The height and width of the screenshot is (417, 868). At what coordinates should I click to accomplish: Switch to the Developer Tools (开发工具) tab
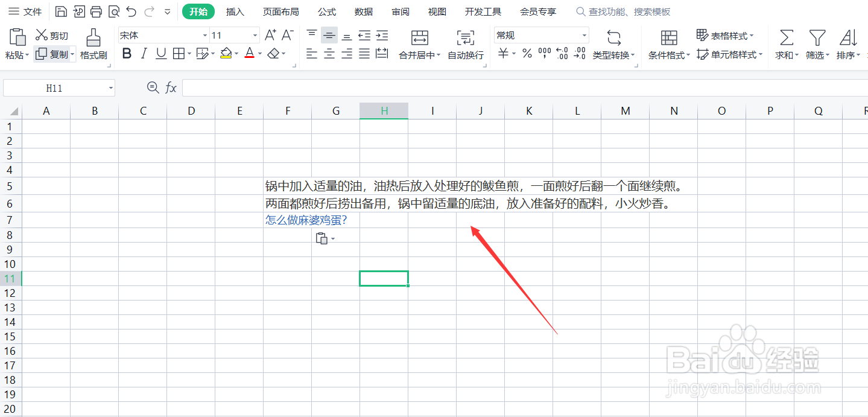pyautogui.click(x=483, y=11)
